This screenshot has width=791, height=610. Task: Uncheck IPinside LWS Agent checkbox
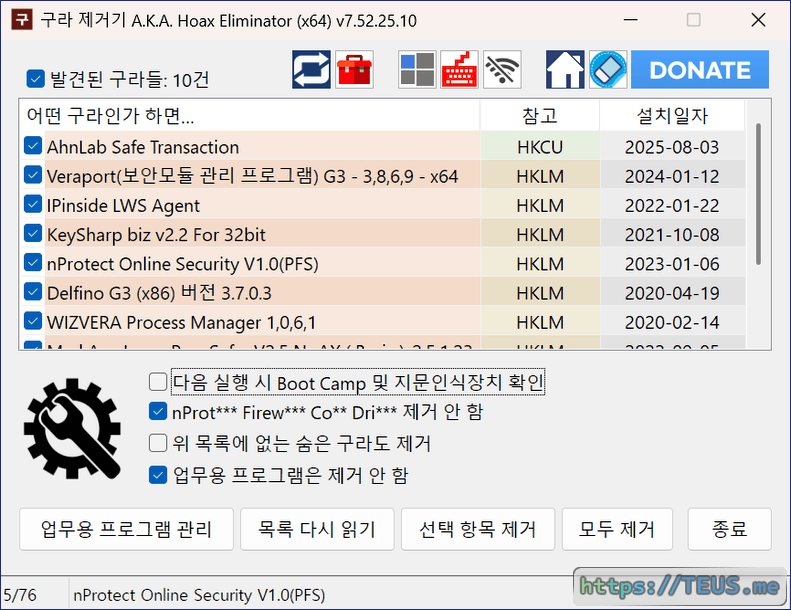click(x=33, y=204)
